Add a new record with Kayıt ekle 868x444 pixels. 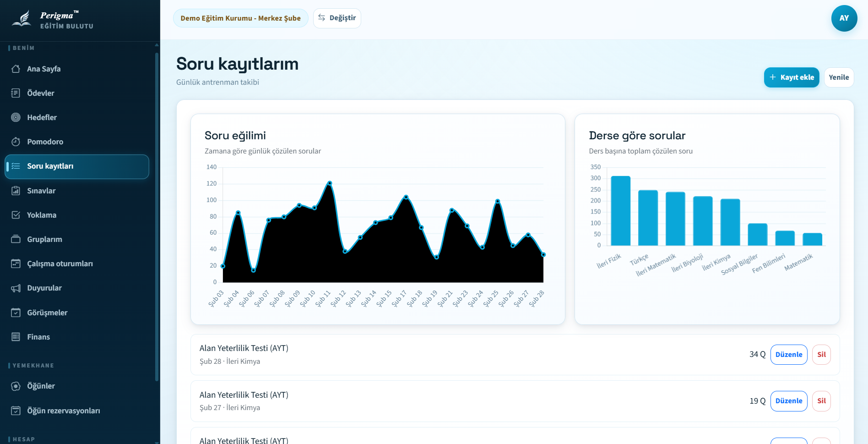tap(791, 77)
